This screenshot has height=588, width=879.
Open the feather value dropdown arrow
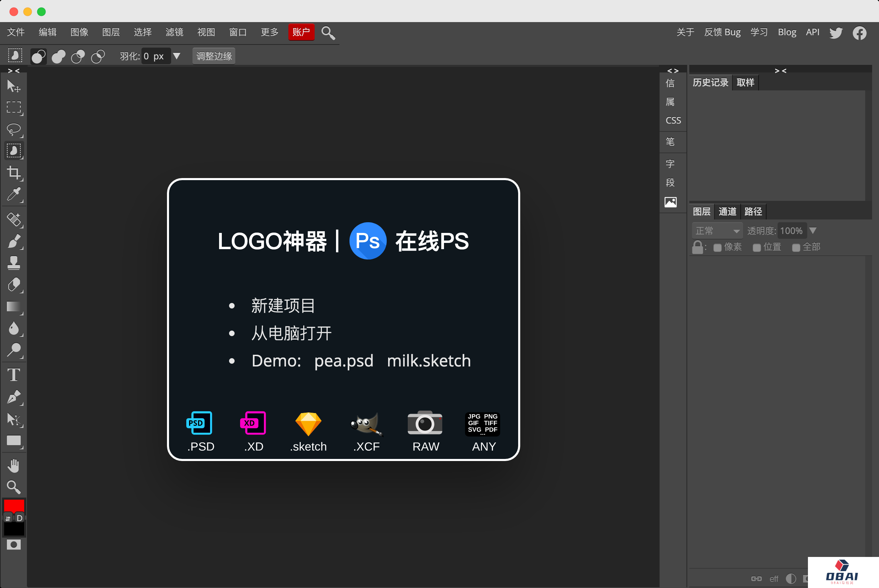pyautogui.click(x=177, y=56)
